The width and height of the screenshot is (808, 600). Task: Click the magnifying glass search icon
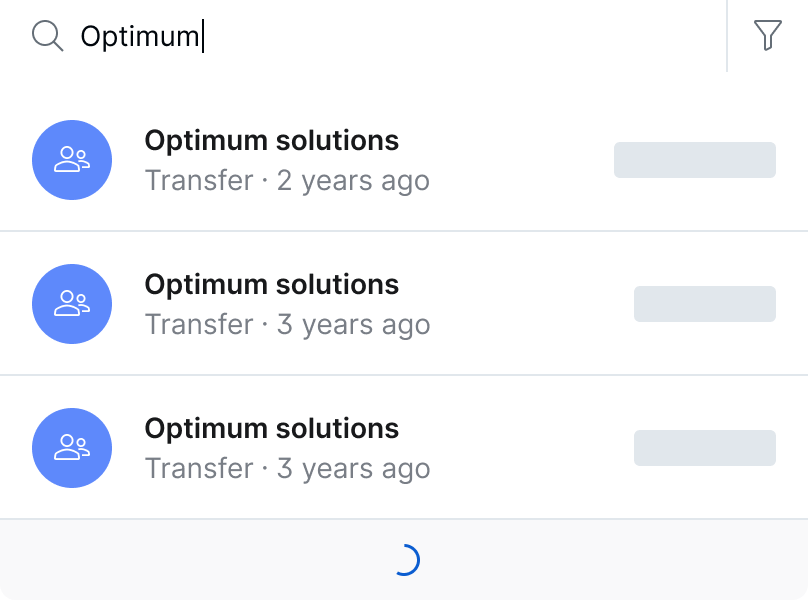47,36
